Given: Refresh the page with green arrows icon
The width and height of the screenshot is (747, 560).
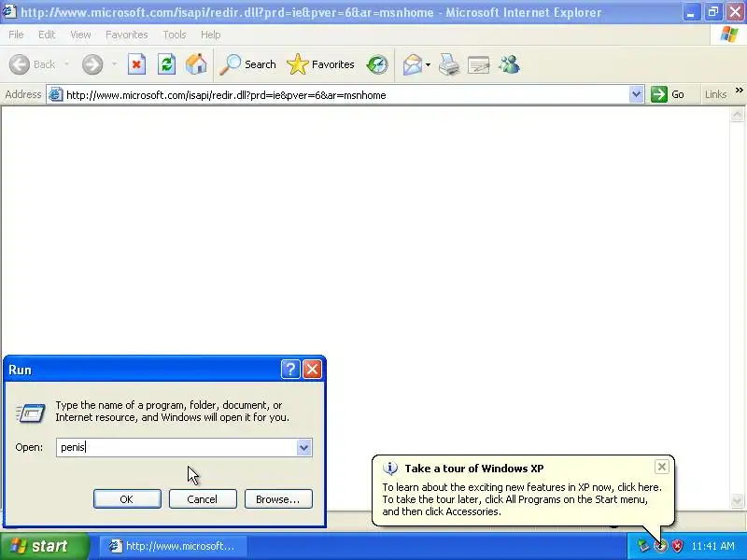Looking at the screenshot, I should click(167, 64).
